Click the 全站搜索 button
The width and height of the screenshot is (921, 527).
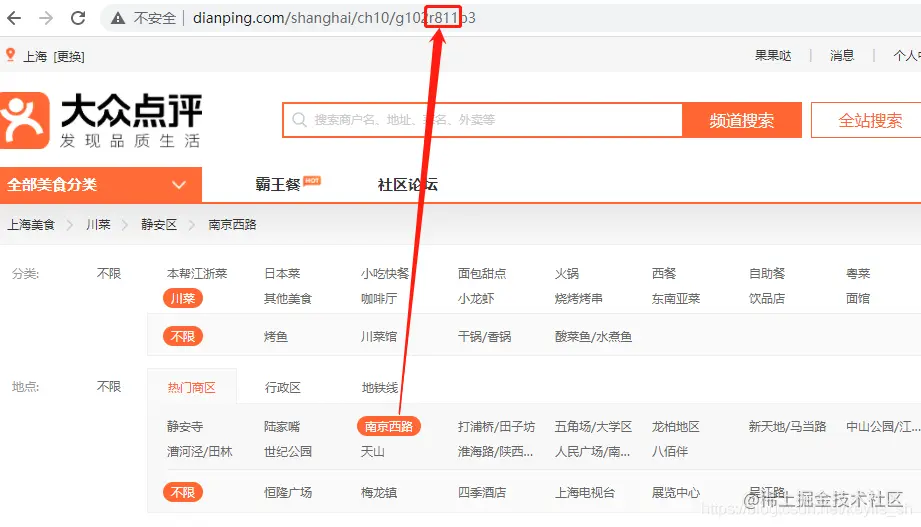(869, 120)
